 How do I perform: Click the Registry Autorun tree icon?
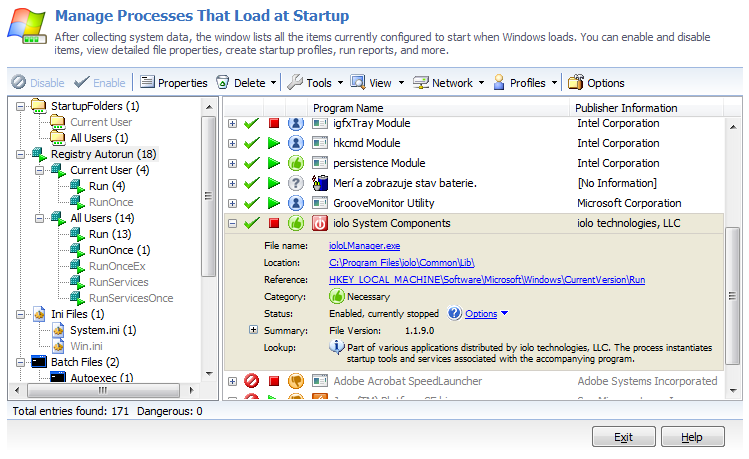(x=38, y=154)
